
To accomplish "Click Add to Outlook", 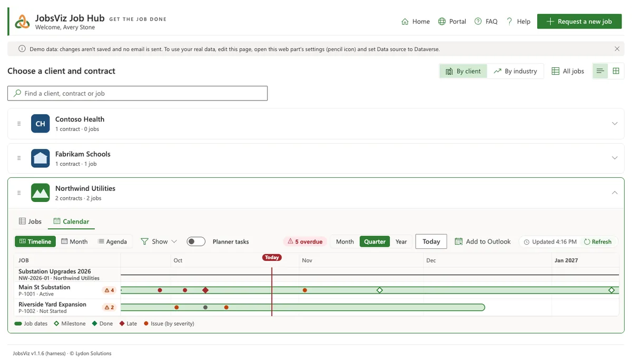I will (482, 241).
